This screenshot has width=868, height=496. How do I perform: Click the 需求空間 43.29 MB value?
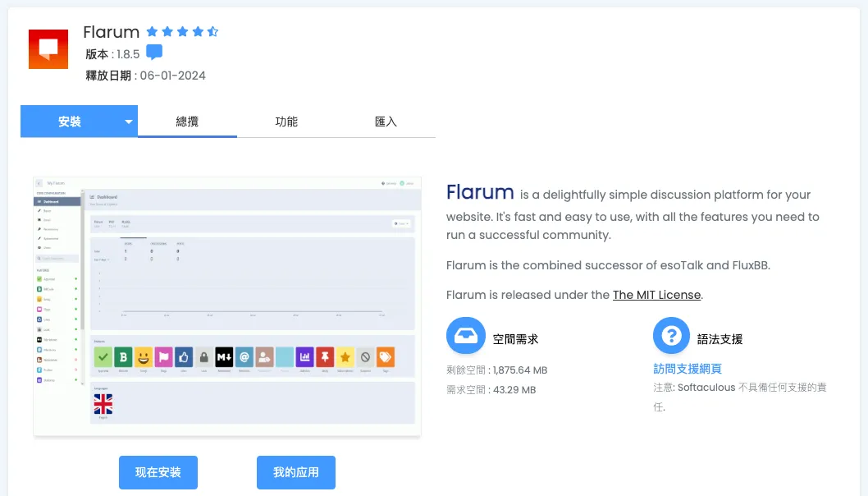[514, 390]
